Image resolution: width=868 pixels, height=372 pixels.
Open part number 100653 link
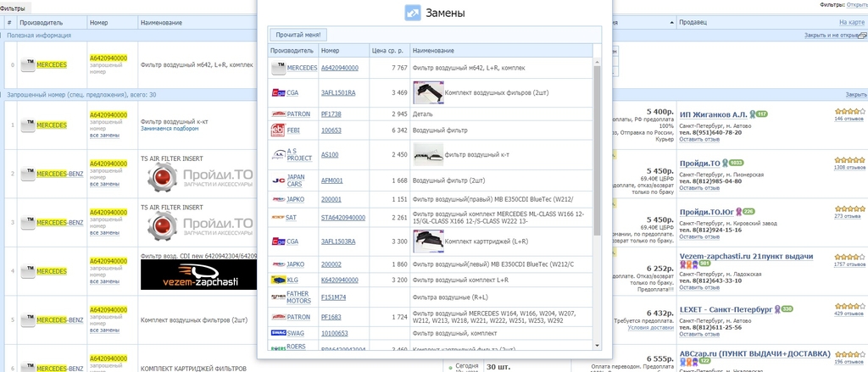(x=331, y=130)
